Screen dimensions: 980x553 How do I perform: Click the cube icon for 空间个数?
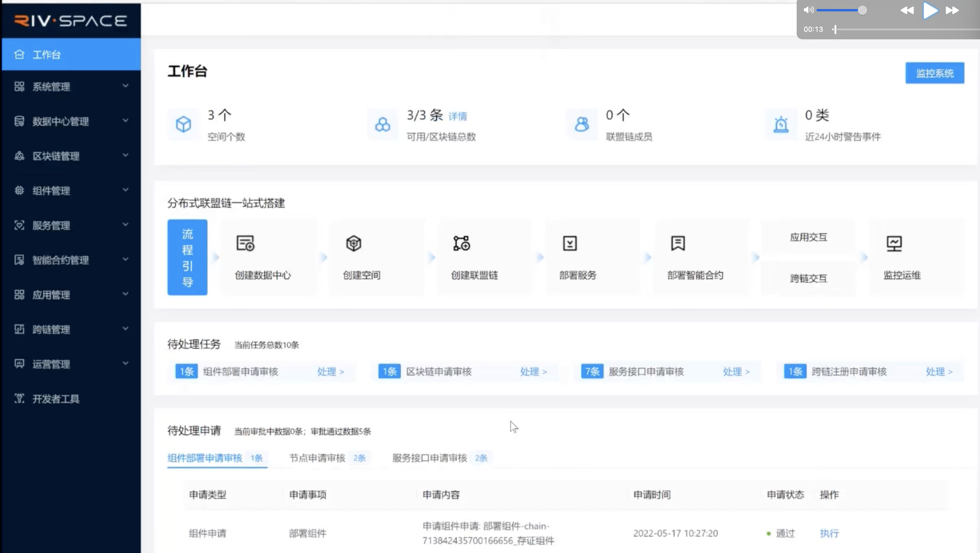point(183,124)
